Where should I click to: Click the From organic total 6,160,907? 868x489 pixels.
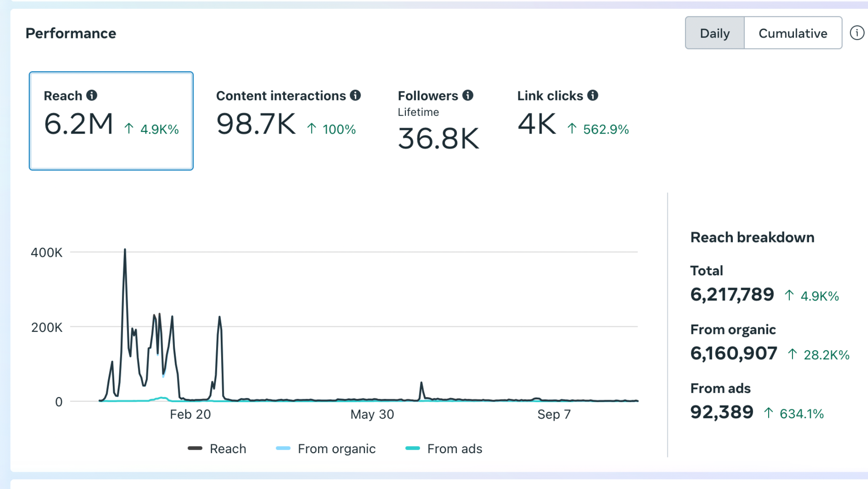tap(734, 353)
